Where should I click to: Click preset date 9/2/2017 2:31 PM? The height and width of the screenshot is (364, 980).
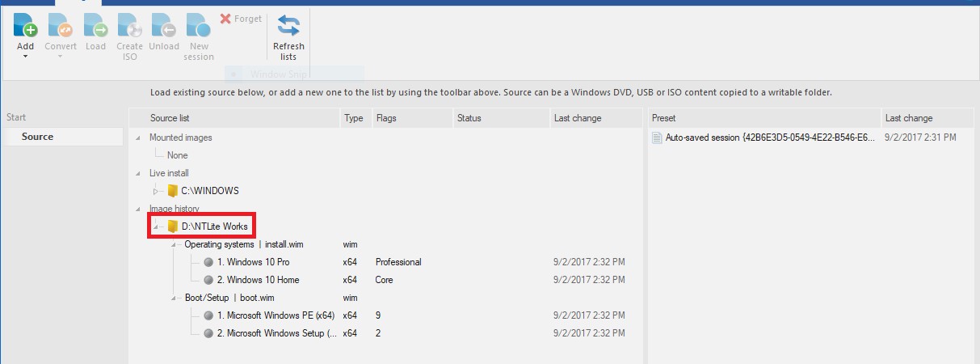point(920,138)
